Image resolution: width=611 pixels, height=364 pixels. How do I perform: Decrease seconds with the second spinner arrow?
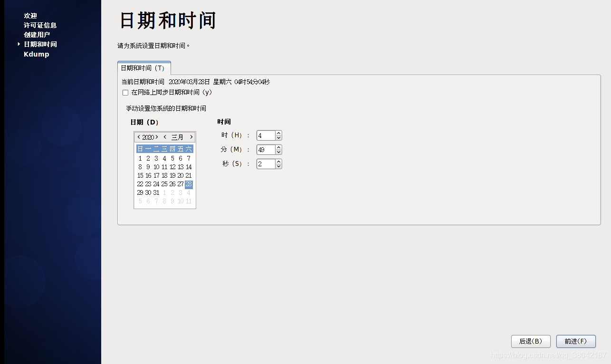279,166
